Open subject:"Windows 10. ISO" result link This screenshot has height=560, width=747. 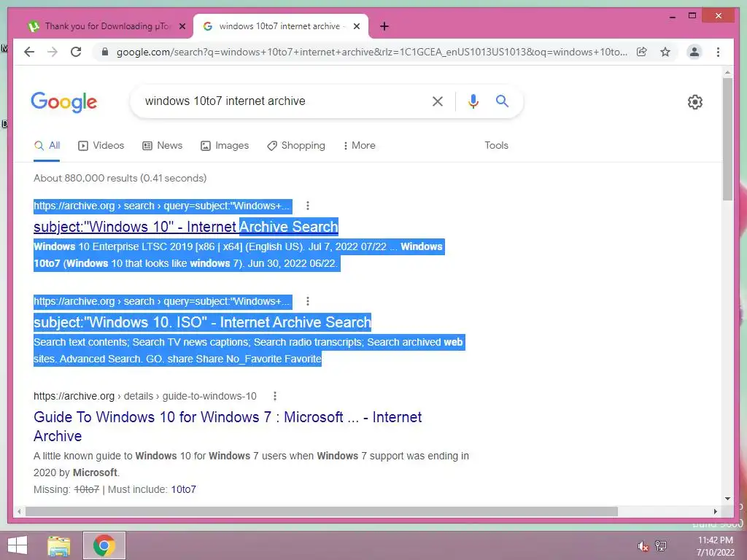[202, 322]
